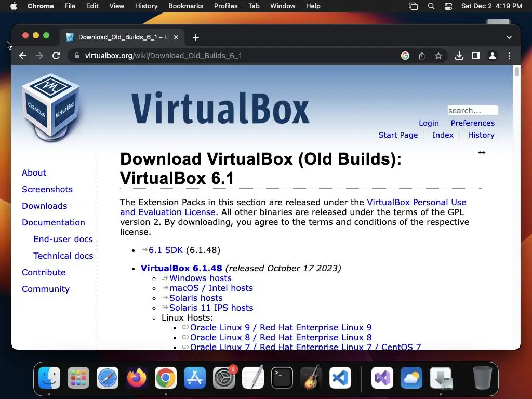The width and height of the screenshot is (532, 399).
Task: Open the Trash in the Dock
Action: 482,378
